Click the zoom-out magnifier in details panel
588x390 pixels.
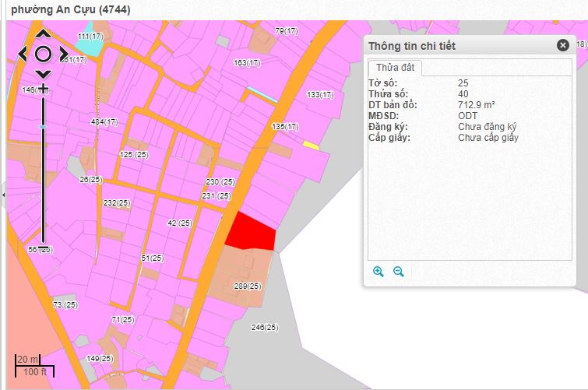(399, 272)
